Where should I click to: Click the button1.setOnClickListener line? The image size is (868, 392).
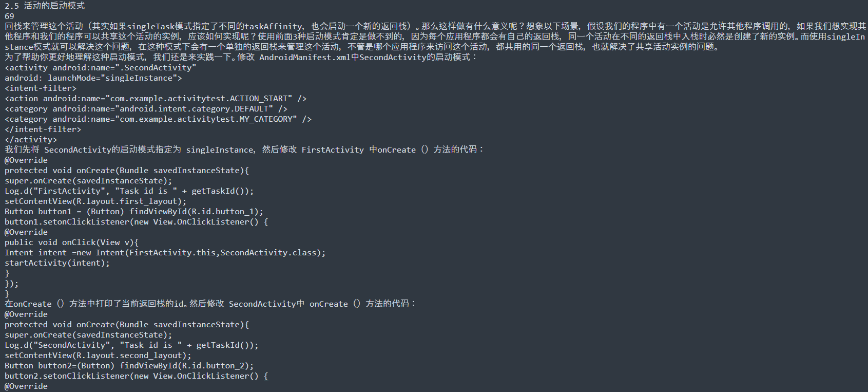point(137,221)
